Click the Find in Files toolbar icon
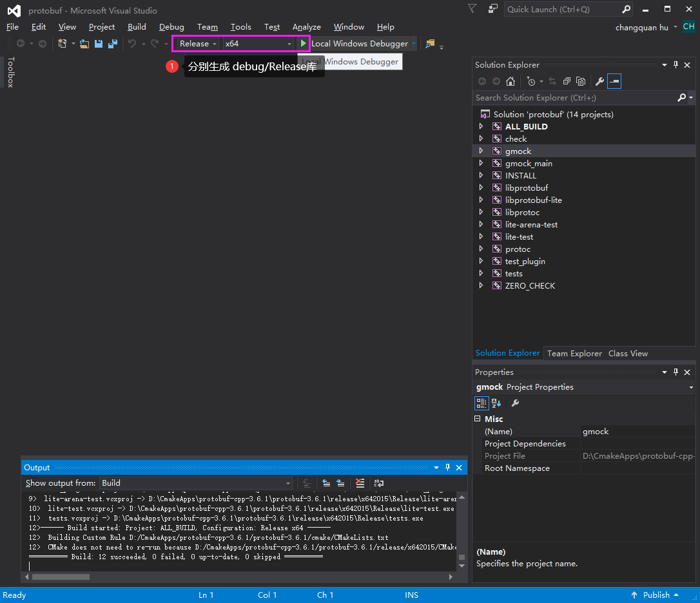 [x=430, y=43]
